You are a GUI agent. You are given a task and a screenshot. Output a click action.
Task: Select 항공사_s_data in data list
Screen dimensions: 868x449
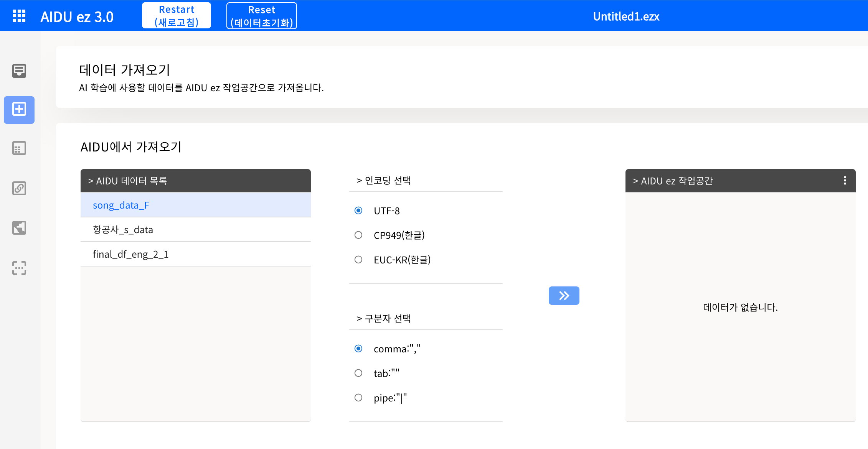click(196, 230)
